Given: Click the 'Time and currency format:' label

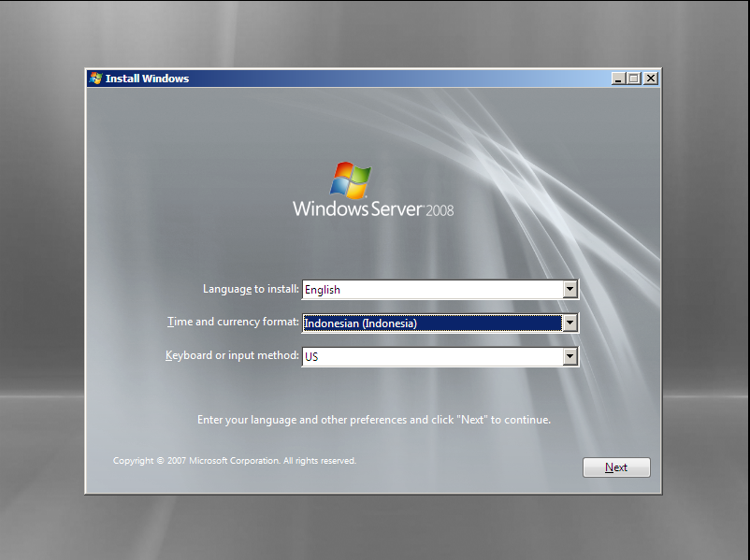Looking at the screenshot, I should (233, 322).
